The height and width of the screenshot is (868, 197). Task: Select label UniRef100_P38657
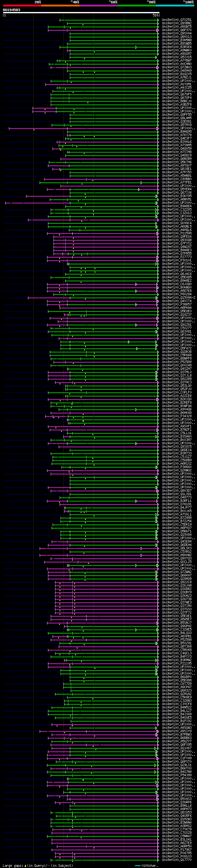click(177, 304)
